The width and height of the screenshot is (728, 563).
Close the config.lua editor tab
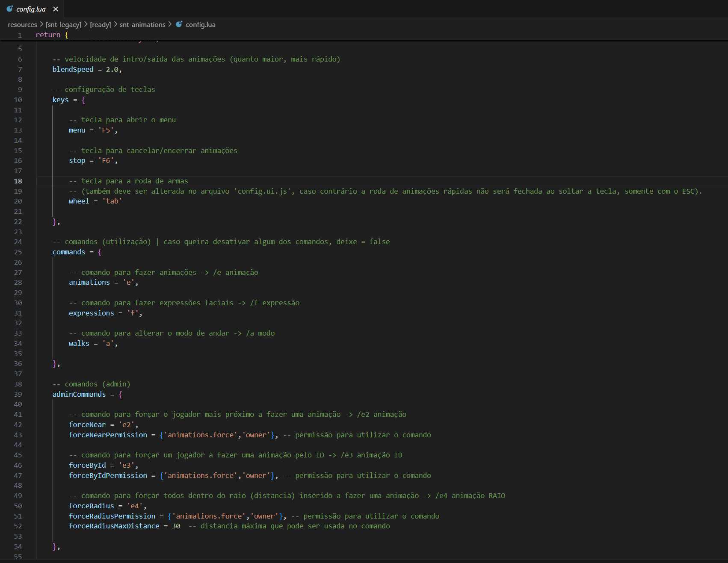pyautogui.click(x=56, y=9)
